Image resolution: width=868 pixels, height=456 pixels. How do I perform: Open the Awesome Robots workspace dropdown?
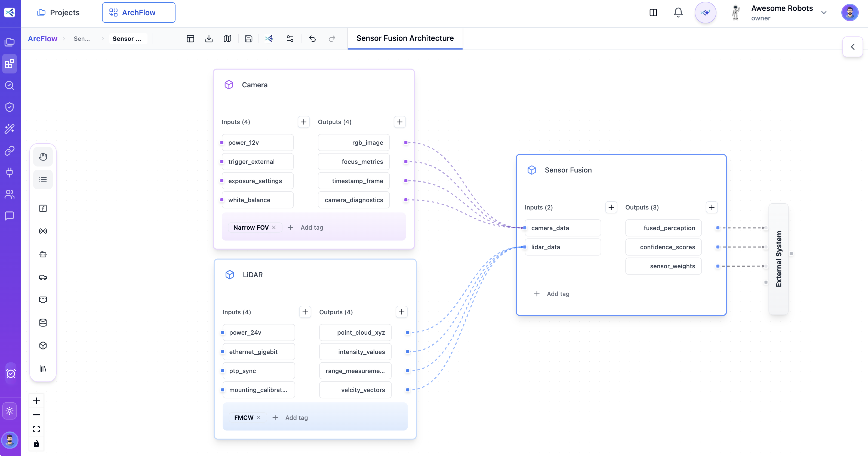(824, 13)
